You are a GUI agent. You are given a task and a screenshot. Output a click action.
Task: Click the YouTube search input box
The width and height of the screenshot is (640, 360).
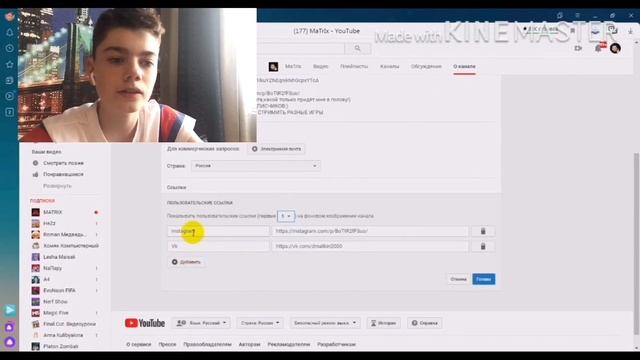(x=301, y=49)
